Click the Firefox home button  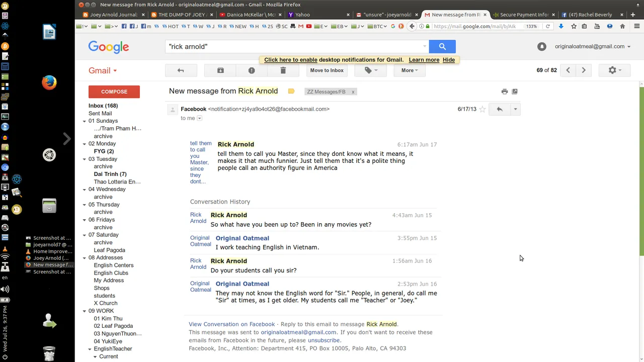[622, 26]
